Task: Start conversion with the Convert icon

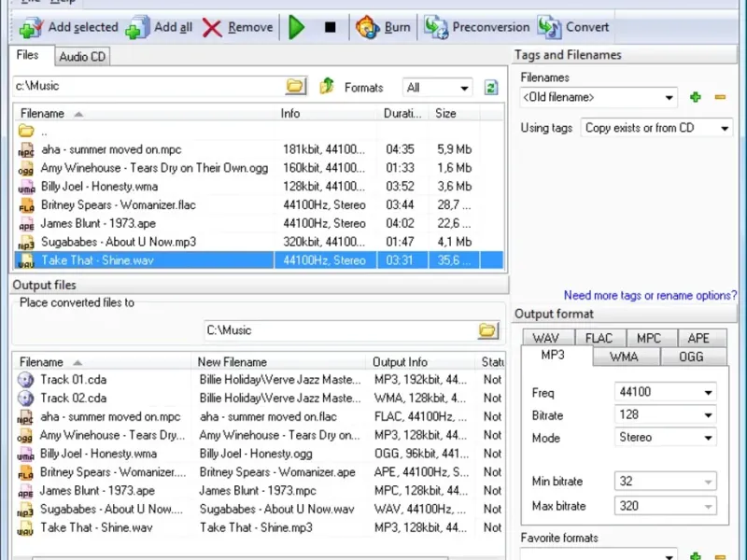Action: pyautogui.click(x=550, y=28)
